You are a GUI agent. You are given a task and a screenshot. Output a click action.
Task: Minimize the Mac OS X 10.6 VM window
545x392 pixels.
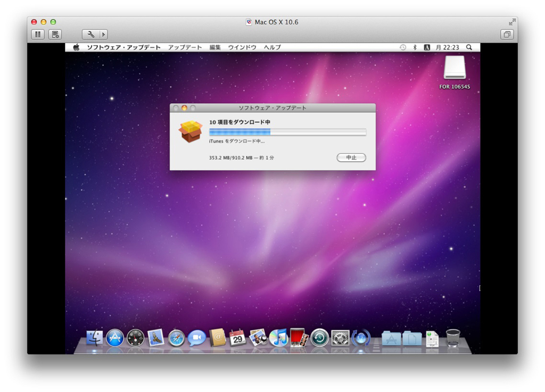point(44,22)
